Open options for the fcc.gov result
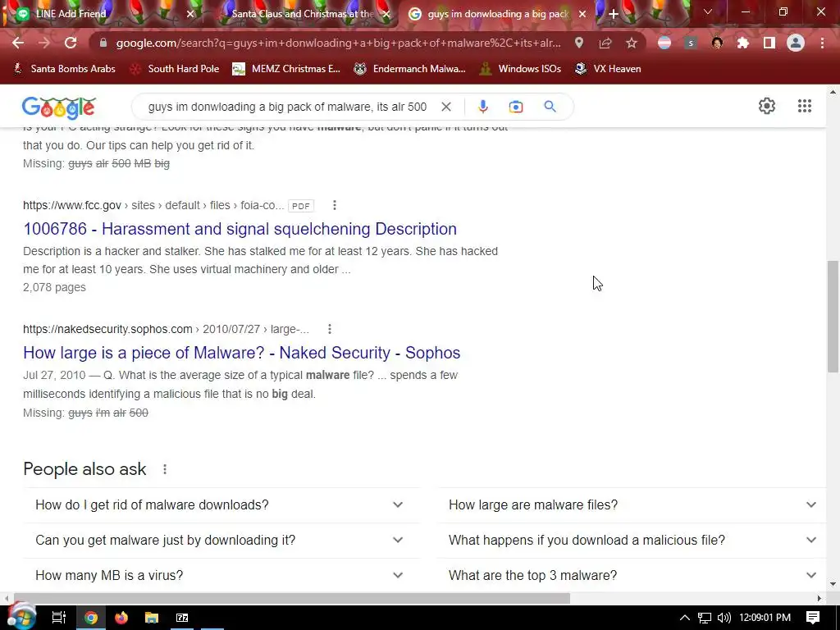Image resolution: width=840 pixels, height=630 pixels. click(335, 205)
